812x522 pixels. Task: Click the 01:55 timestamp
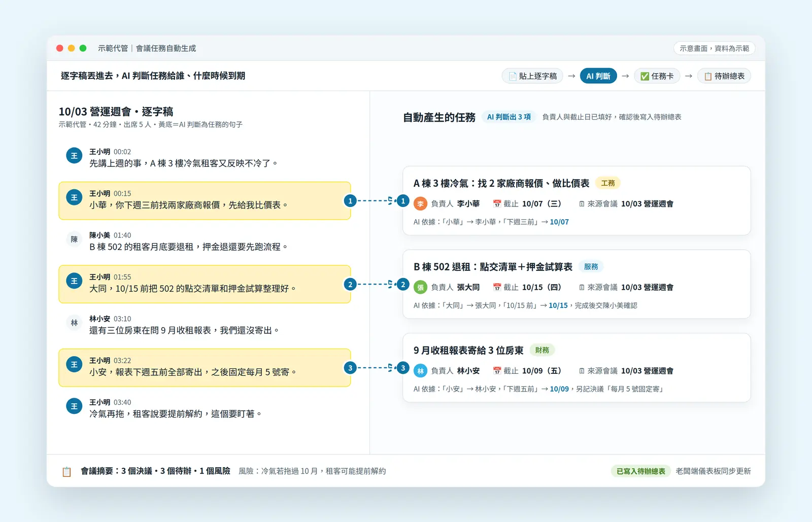coord(122,277)
